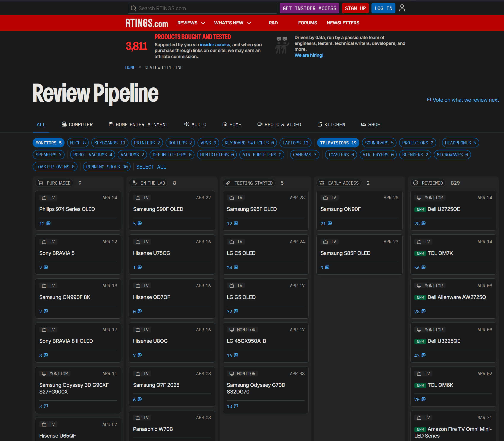Click the checkmark icon next to Reviewed
Image resolution: width=504 pixels, height=441 pixels.
tap(415, 183)
